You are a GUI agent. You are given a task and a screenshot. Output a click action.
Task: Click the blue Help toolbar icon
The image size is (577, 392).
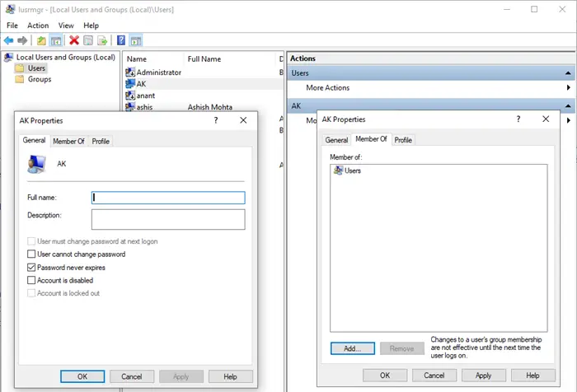121,40
